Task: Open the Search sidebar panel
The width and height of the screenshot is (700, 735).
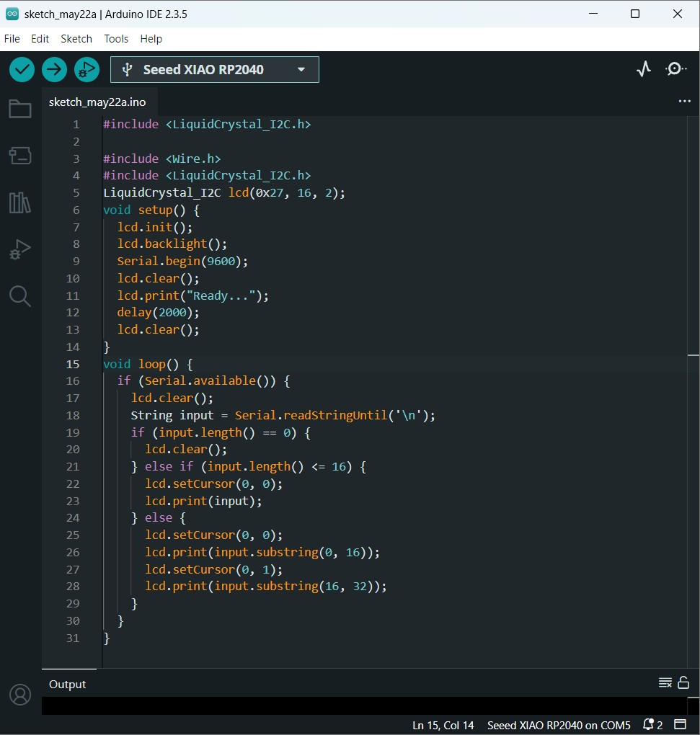Action: pyautogui.click(x=20, y=296)
